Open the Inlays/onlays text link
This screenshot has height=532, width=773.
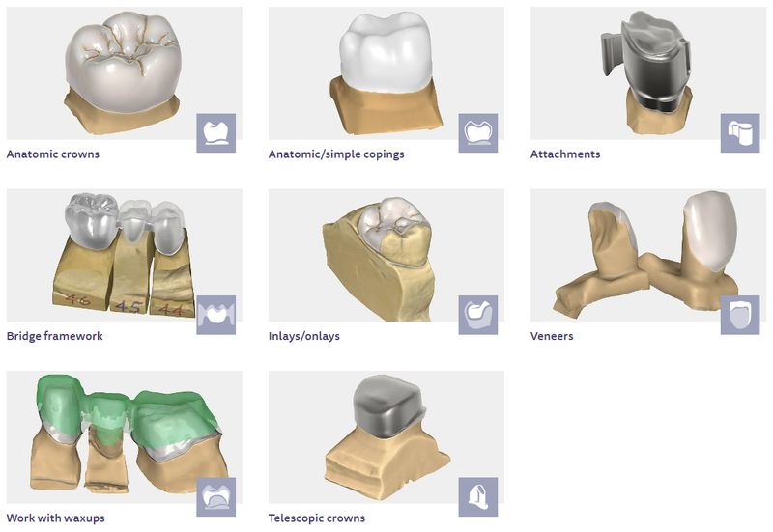pyautogui.click(x=304, y=336)
